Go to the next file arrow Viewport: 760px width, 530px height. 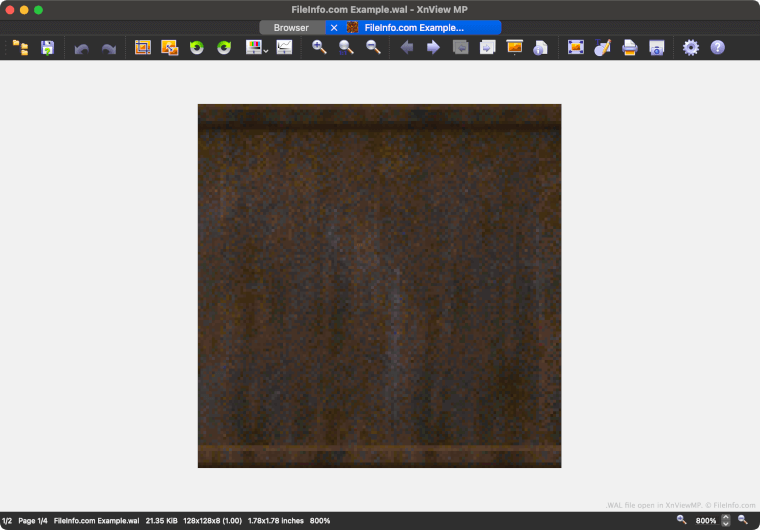point(433,47)
